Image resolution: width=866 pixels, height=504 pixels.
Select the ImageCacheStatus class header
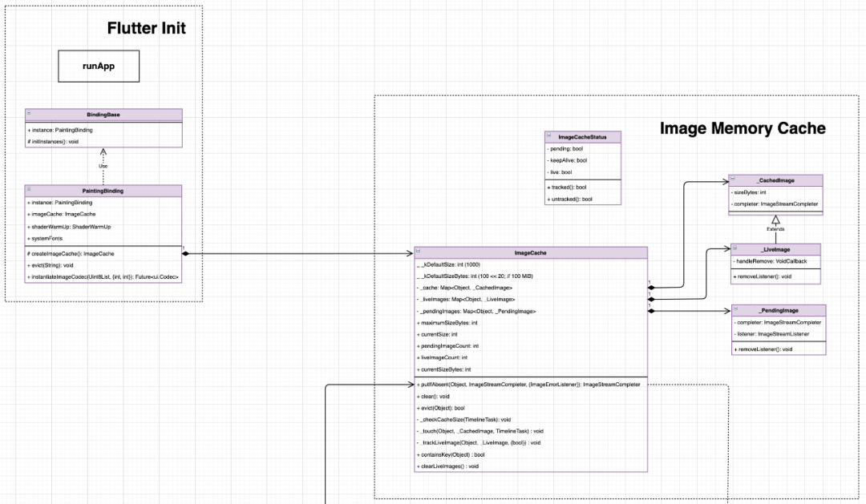(583, 137)
